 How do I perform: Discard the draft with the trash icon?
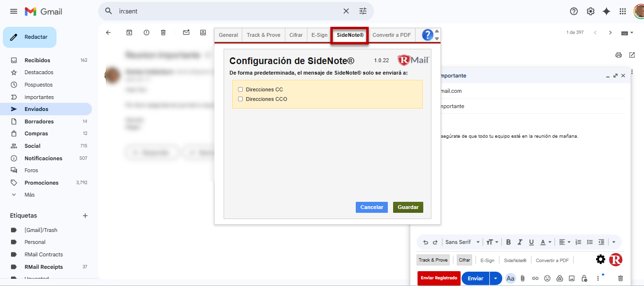(621, 278)
